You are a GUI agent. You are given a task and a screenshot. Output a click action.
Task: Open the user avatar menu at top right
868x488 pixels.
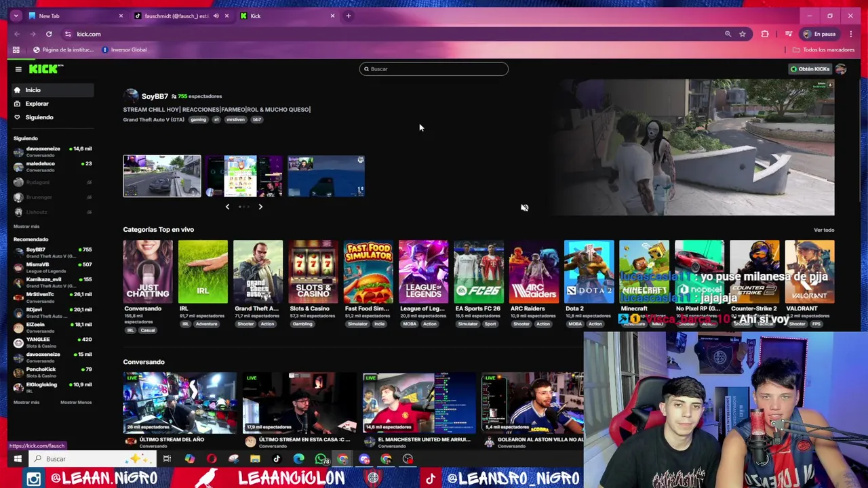pos(841,69)
